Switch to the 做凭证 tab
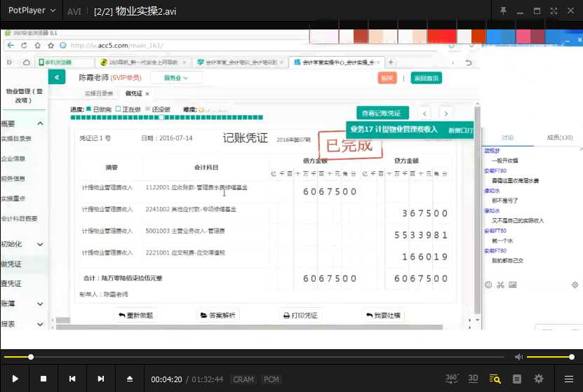Viewport: 583px width, 392px height. click(135, 93)
